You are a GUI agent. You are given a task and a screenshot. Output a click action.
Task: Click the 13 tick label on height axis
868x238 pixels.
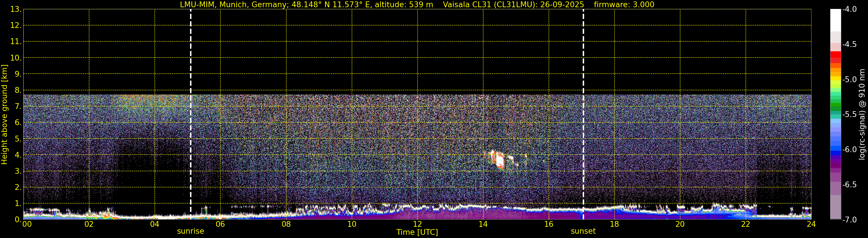[16, 10]
